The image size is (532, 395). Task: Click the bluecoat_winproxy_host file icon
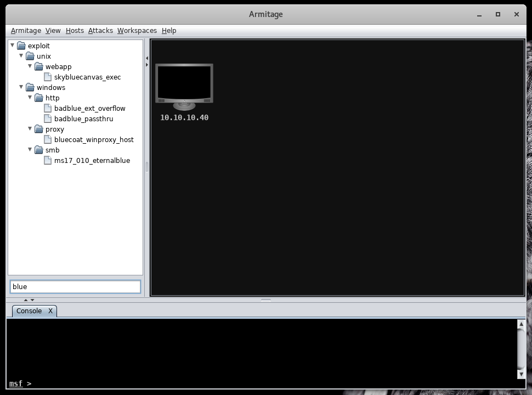[48, 139]
